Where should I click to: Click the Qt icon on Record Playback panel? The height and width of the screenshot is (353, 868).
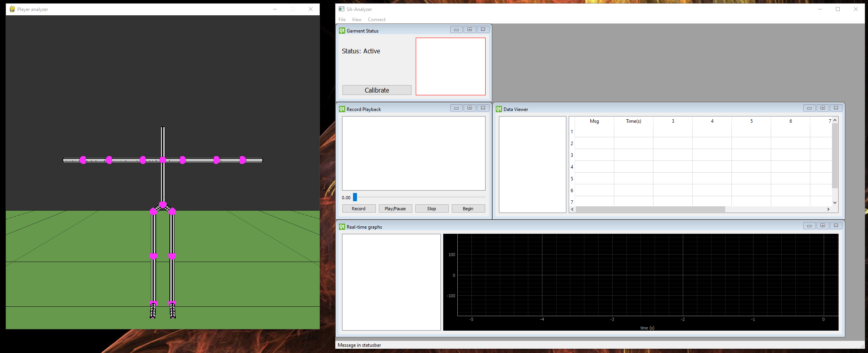pyautogui.click(x=342, y=109)
